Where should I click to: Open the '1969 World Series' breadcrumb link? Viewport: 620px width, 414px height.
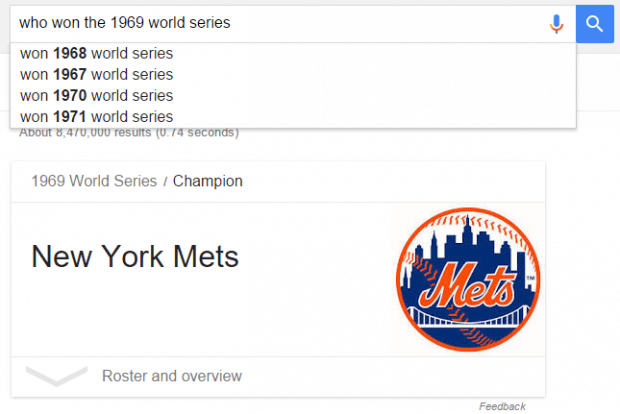[94, 181]
